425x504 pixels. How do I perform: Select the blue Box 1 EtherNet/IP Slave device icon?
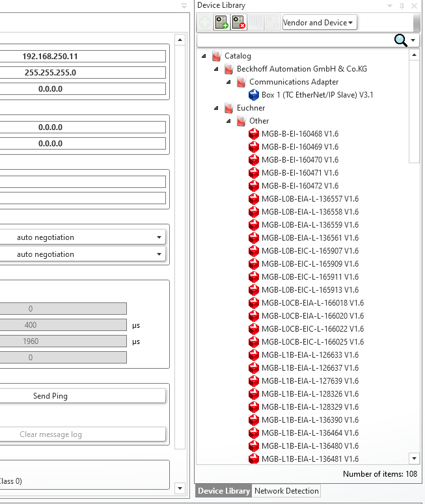(254, 95)
